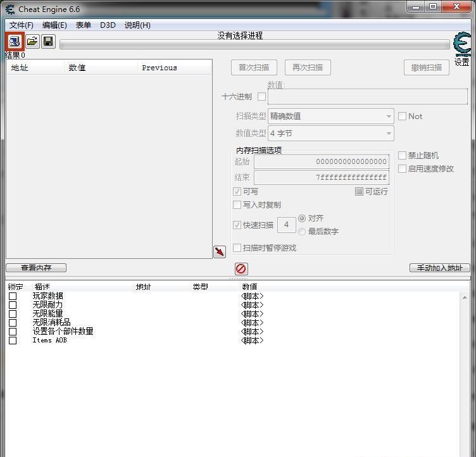Click the panel splitter grip dots
Image resolution: width=476 pixels, height=457 pixels.
coord(238,278)
